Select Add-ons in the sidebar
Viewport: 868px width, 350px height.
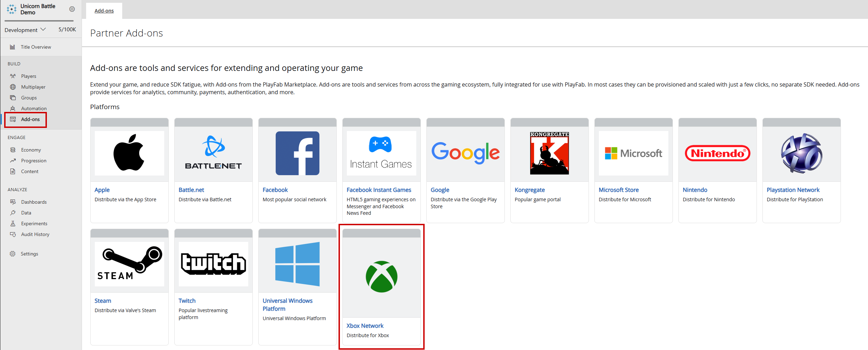point(30,119)
